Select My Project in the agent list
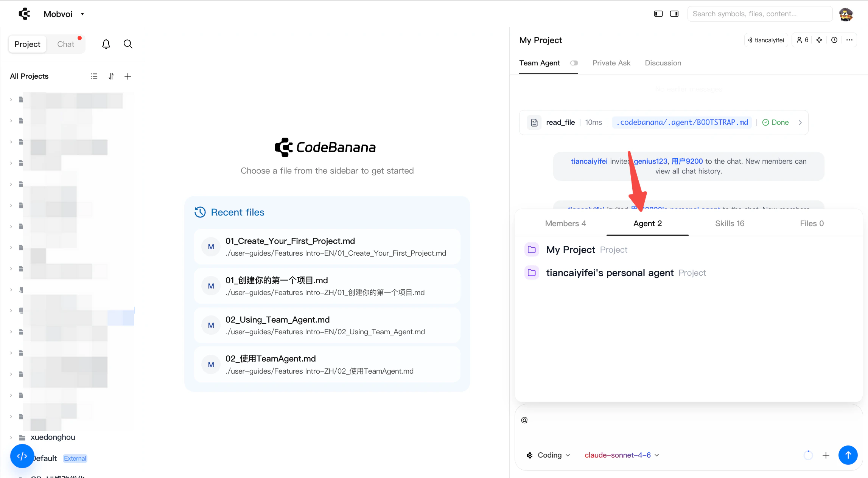The width and height of the screenshot is (868, 478). [689, 250]
